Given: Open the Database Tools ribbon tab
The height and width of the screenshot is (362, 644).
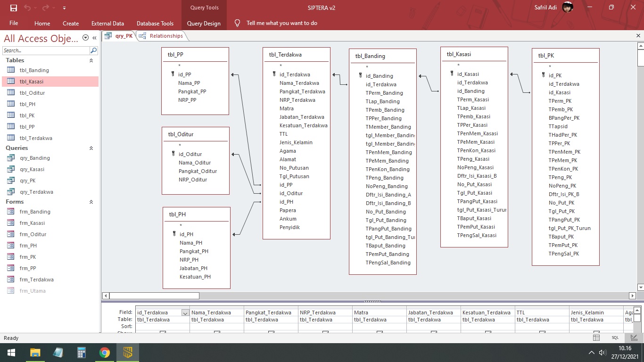Looking at the screenshot, I should [155, 23].
